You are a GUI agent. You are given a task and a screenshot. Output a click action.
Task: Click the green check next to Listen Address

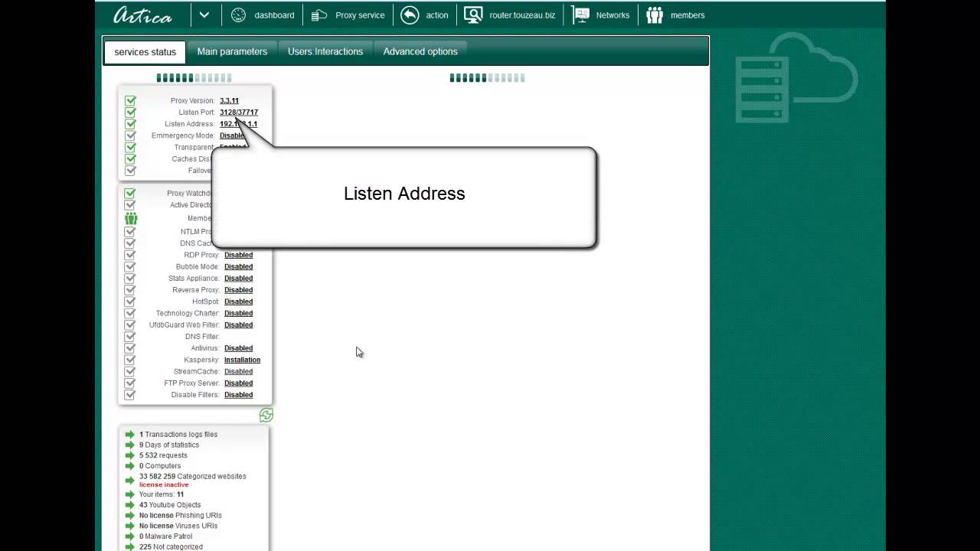[x=130, y=124]
